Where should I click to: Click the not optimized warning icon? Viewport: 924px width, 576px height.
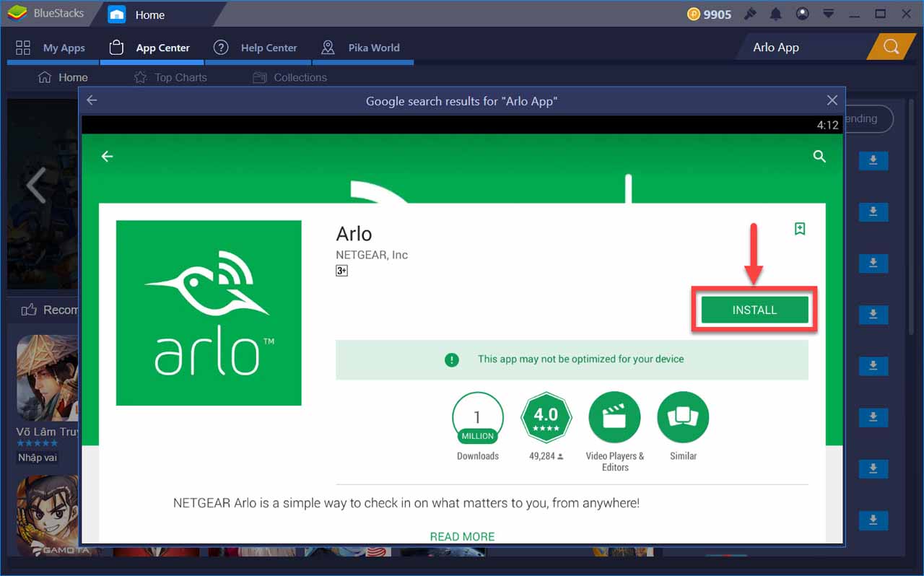(452, 359)
